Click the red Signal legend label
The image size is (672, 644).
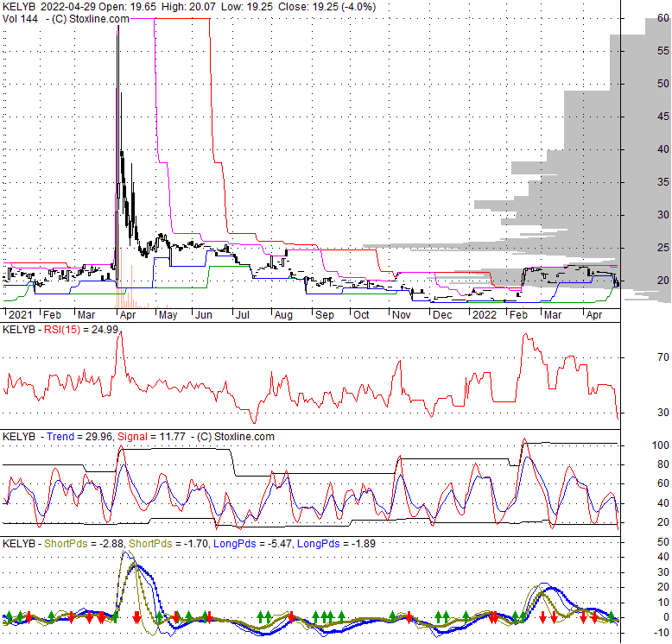tap(132, 437)
